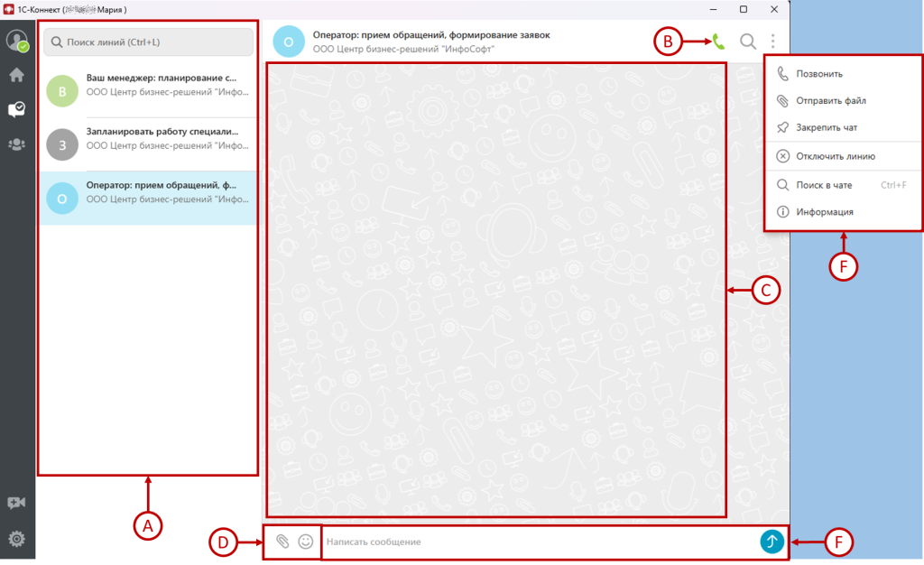924x565 pixels.
Task: Start a call with the green phone icon
Action: click(718, 42)
